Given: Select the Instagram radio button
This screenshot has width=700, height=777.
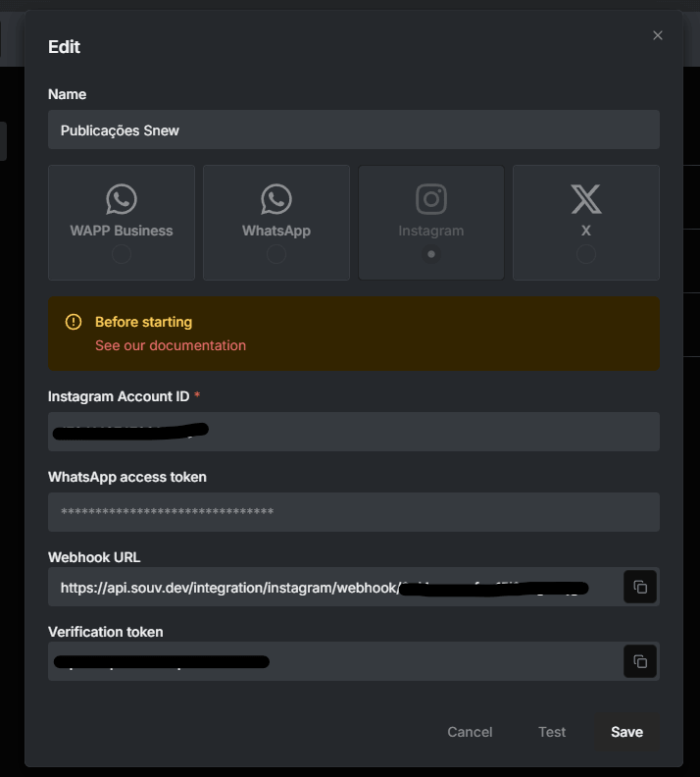Looking at the screenshot, I should coord(431,254).
